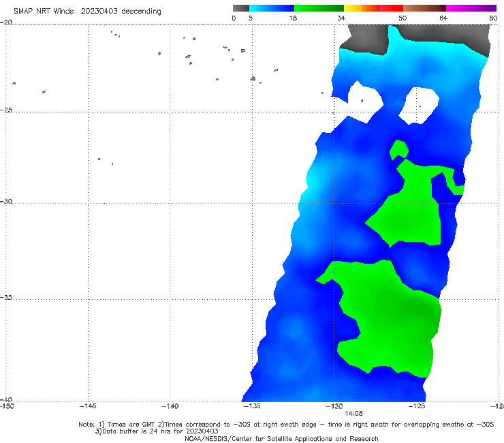Click the magenta-purple segment of the color bar

point(471,8)
